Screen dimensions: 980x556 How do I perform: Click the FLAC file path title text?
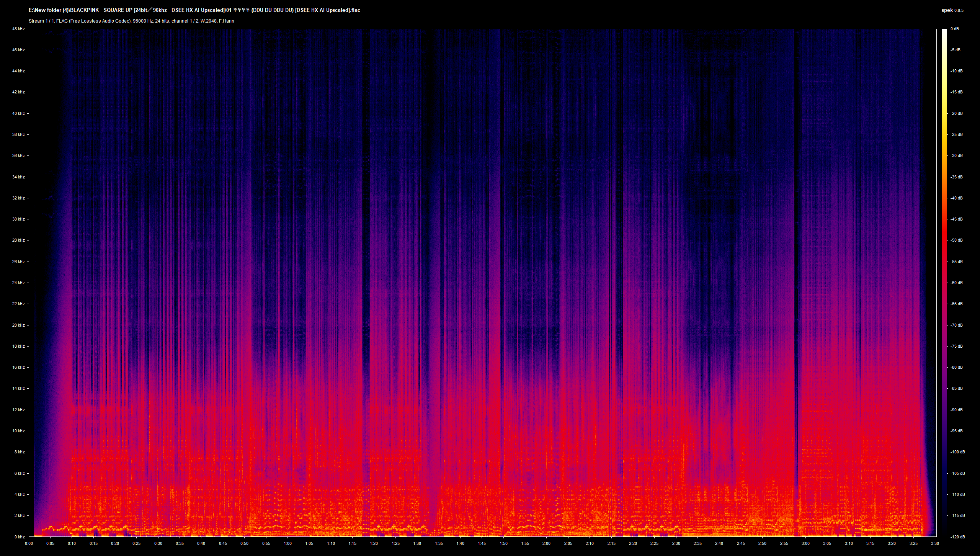tap(194, 10)
